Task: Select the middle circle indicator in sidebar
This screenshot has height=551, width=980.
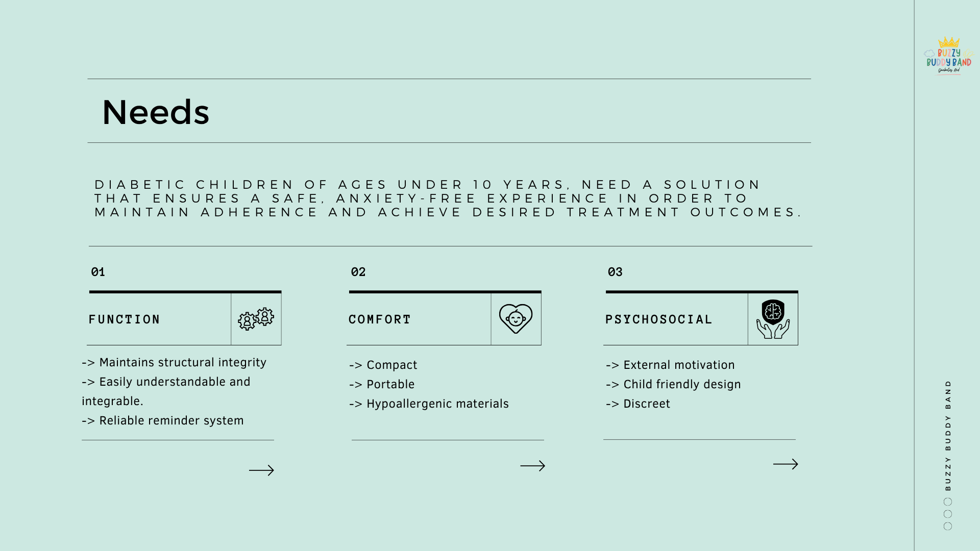Action: [x=948, y=514]
